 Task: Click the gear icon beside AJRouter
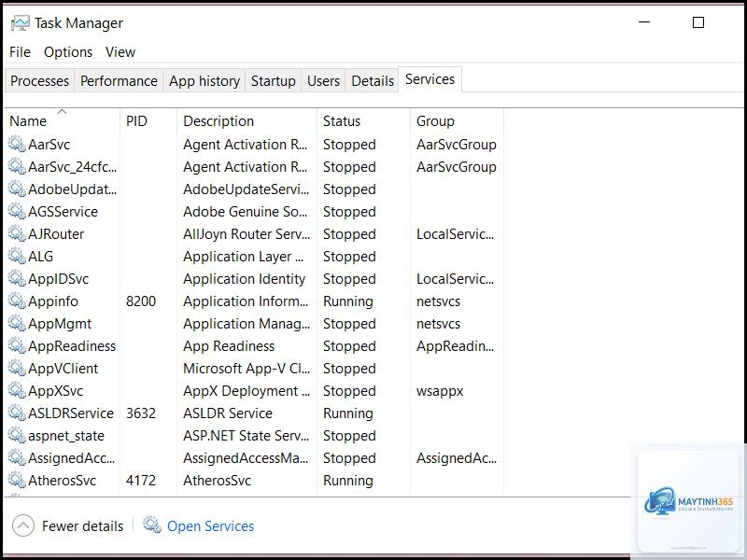click(x=17, y=234)
